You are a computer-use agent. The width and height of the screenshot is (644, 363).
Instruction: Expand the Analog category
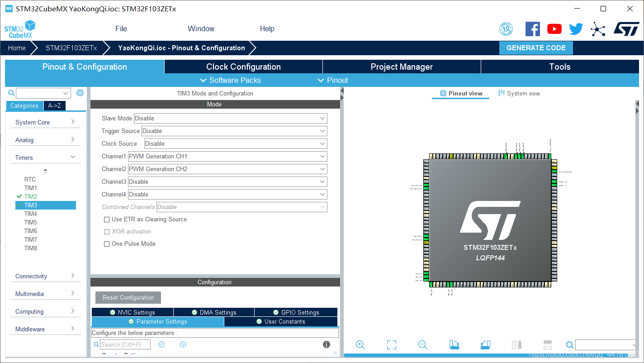click(x=45, y=140)
